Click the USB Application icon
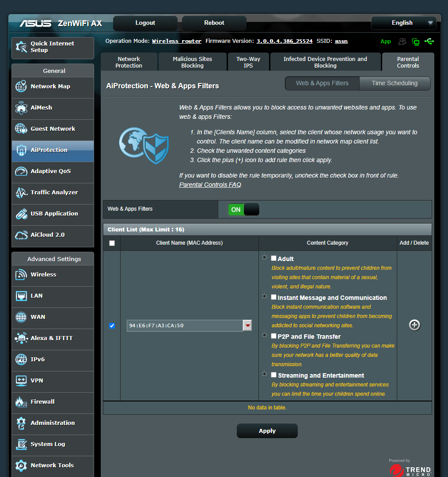The height and width of the screenshot is (477, 448). [x=21, y=214]
